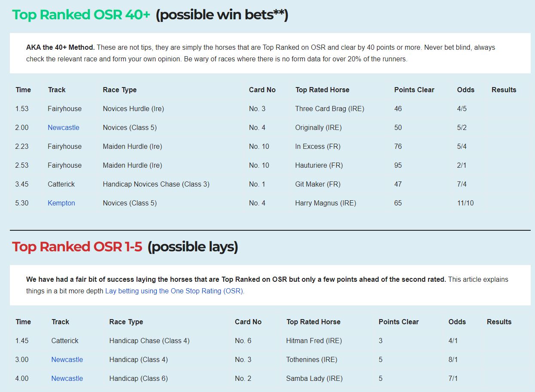Click the Newcastle link for the 3.00 Handicap
The width and height of the screenshot is (535, 392).
[x=67, y=359]
